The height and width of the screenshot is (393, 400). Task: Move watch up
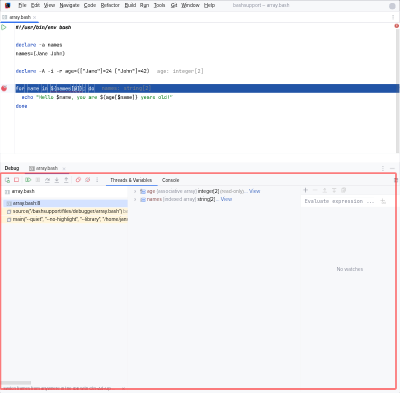coord(324,190)
